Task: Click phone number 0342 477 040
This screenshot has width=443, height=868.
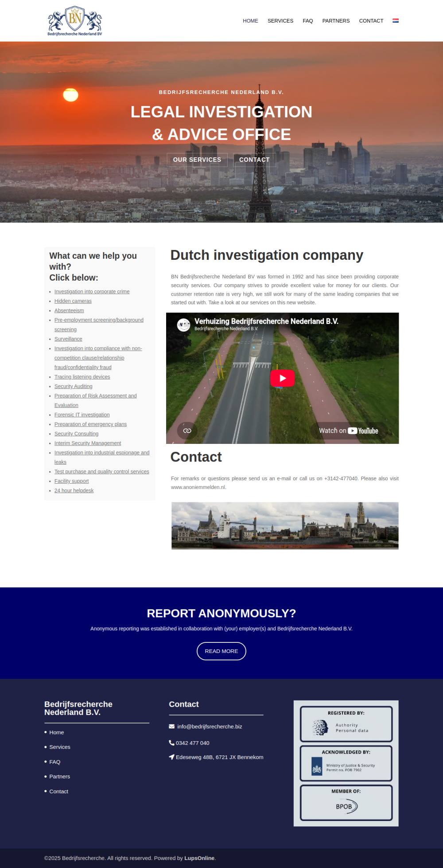Action: [x=193, y=743]
